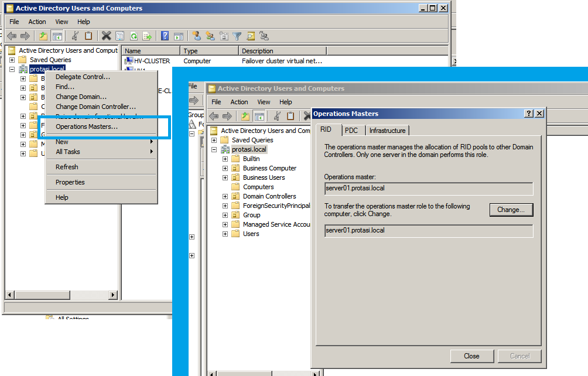This screenshot has width=588, height=376.
Task: Sort list by Name column header
Action: 151,51
